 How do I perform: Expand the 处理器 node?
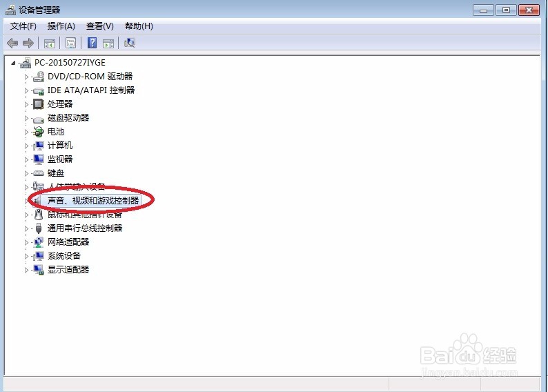[x=26, y=104]
